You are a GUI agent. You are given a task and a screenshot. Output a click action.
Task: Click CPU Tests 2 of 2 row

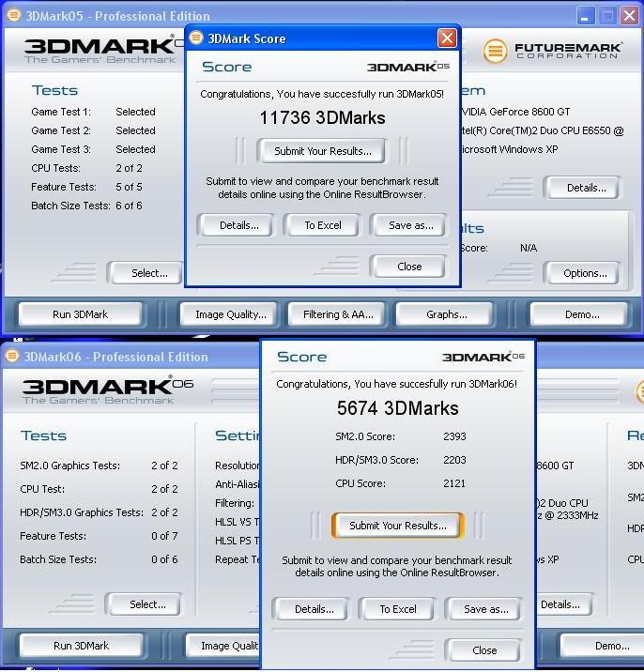86,168
